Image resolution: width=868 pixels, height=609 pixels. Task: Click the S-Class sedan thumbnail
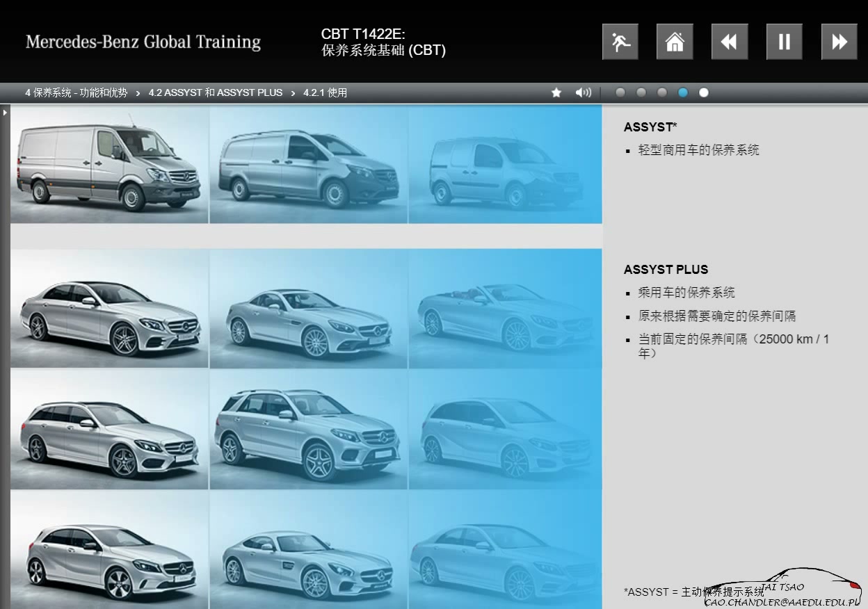coord(506,550)
